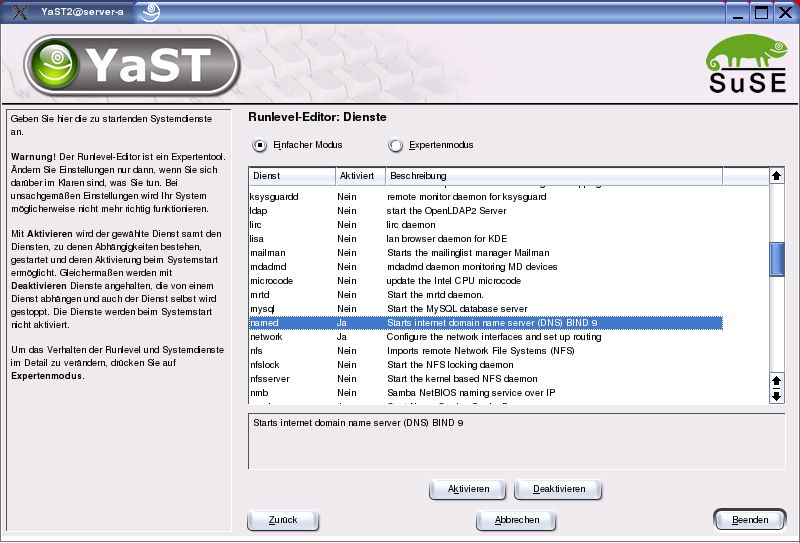The width and height of the screenshot is (800, 543).
Task: Select the ldap service row
Action: (486, 211)
